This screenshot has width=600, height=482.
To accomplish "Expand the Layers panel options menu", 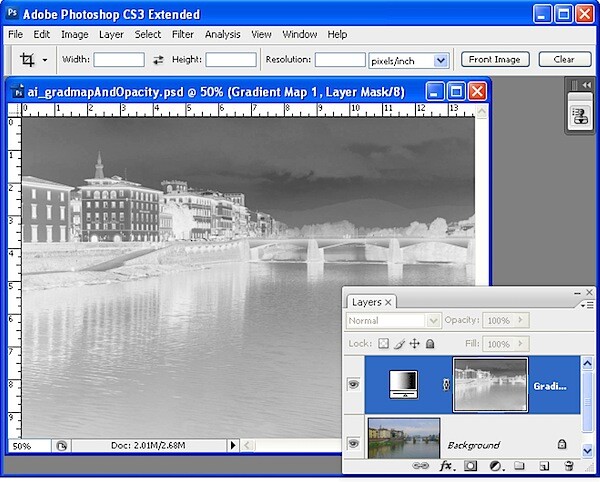I will coord(587,305).
